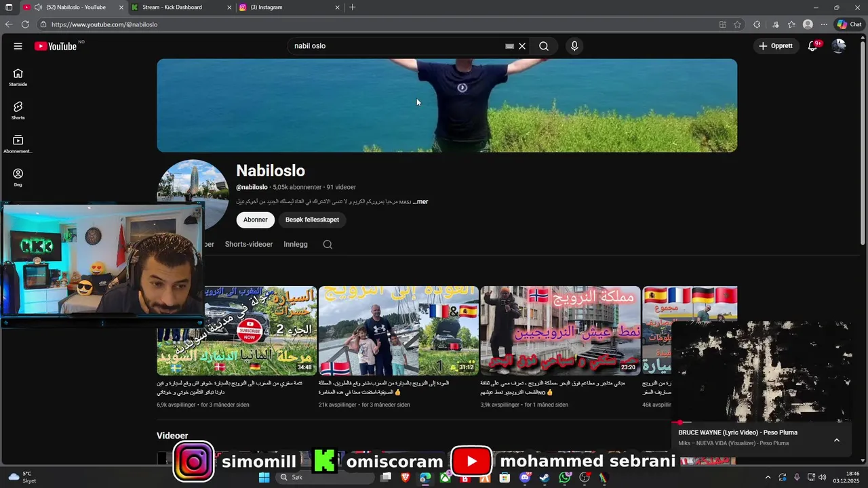
Task: Open Shorts in the left sidebar
Action: [x=18, y=110]
